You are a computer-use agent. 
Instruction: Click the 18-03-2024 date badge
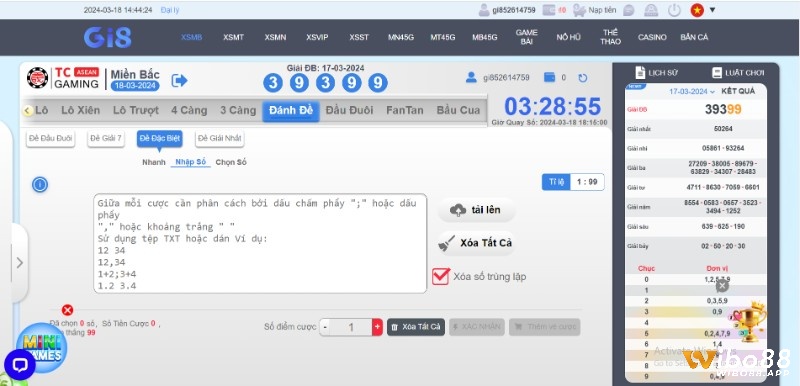coord(135,86)
